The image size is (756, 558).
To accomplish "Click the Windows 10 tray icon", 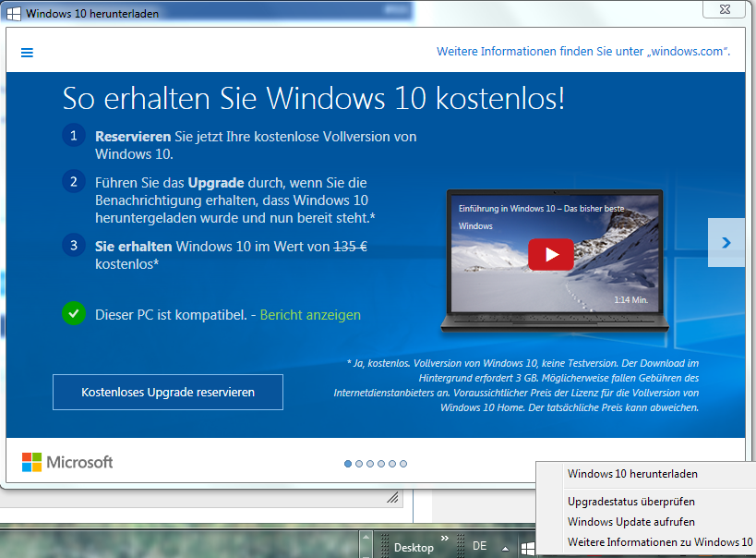I will (527, 548).
